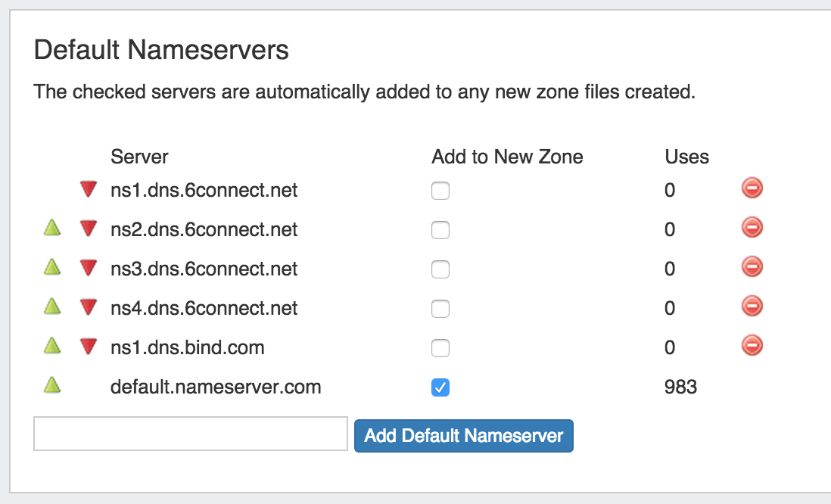Click the Add Default Nameserver button

point(463,436)
